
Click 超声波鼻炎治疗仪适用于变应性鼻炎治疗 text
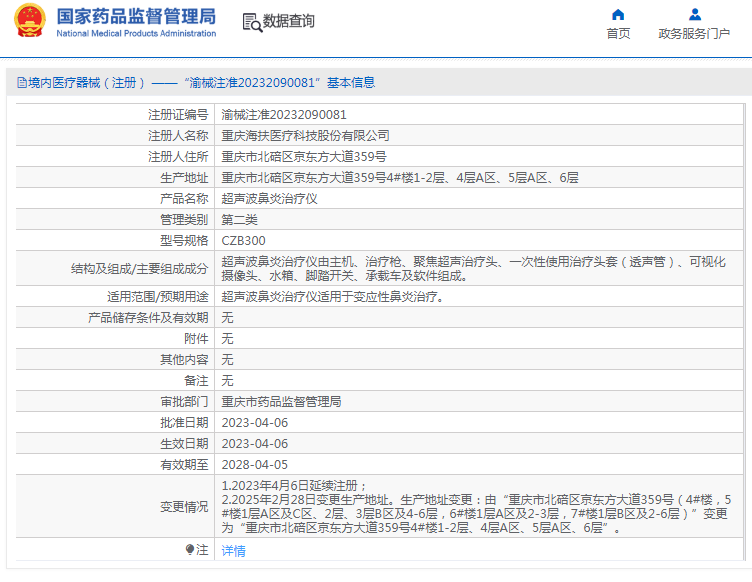332,297
